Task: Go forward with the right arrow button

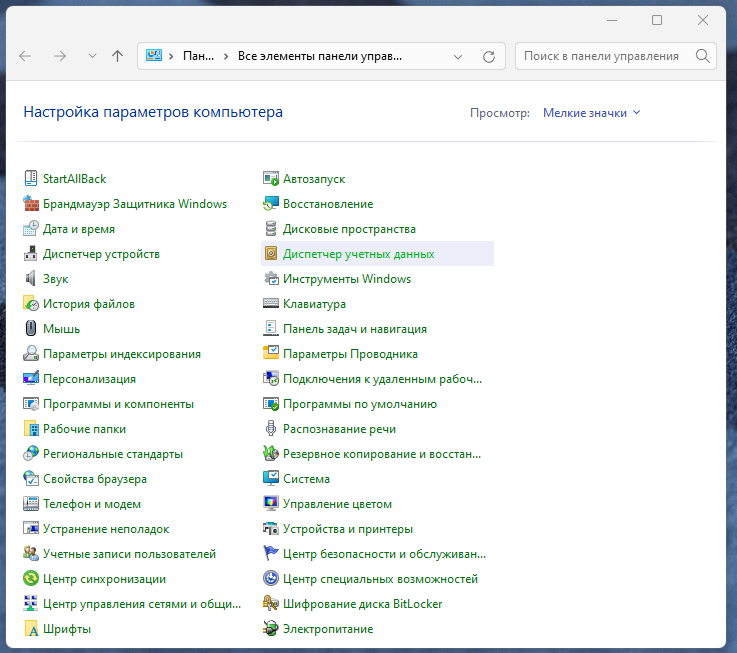Action: (60, 56)
